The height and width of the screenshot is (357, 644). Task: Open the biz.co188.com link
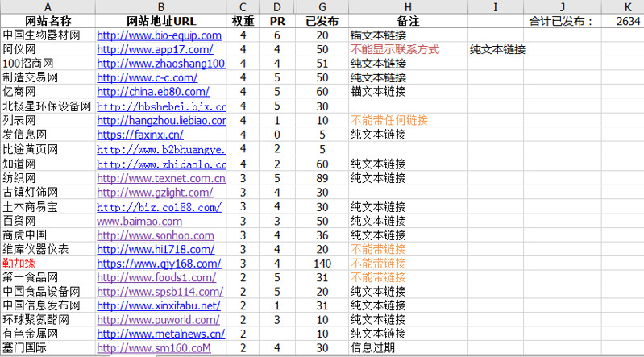coord(159,207)
